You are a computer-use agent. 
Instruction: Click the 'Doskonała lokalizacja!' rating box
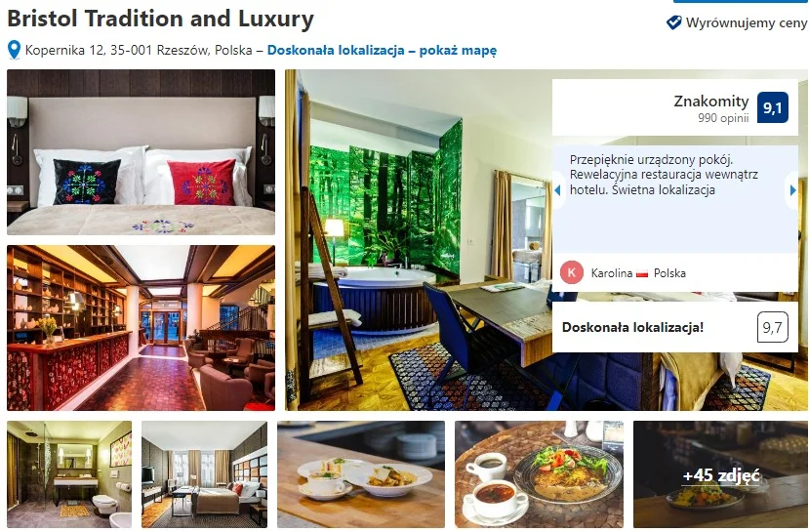click(675, 327)
